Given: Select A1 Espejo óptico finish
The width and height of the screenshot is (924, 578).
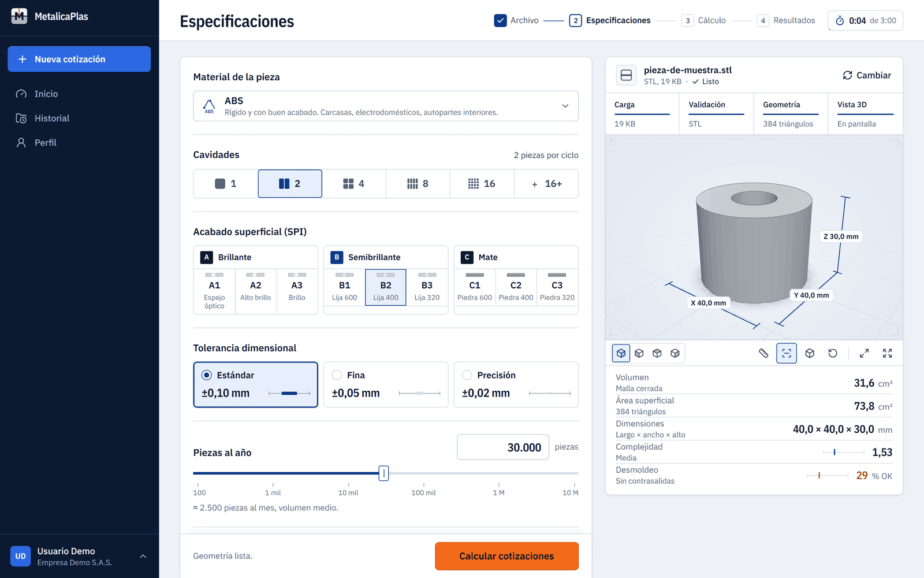Looking at the screenshot, I should (x=214, y=291).
